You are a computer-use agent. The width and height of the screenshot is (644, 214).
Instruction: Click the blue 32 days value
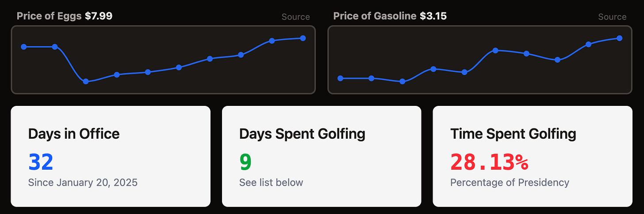pos(41,162)
